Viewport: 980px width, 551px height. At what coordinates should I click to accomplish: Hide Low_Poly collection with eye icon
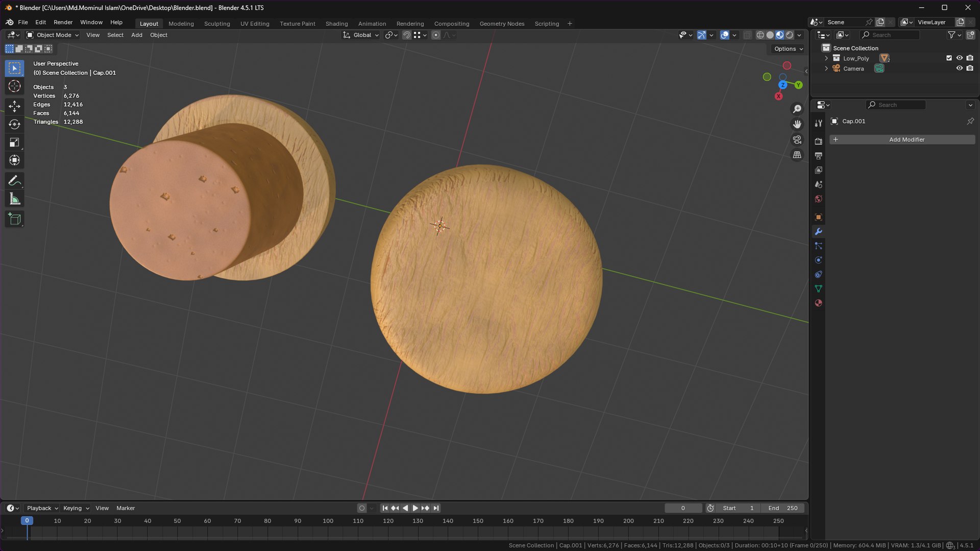click(x=959, y=58)
